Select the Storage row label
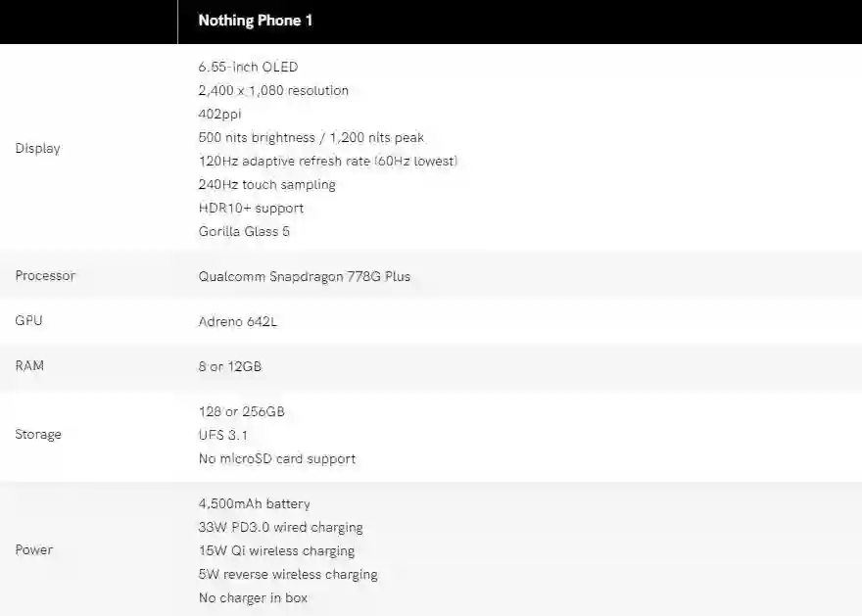The width and height of the screenshot is (862, 616). tap(38, 435)
